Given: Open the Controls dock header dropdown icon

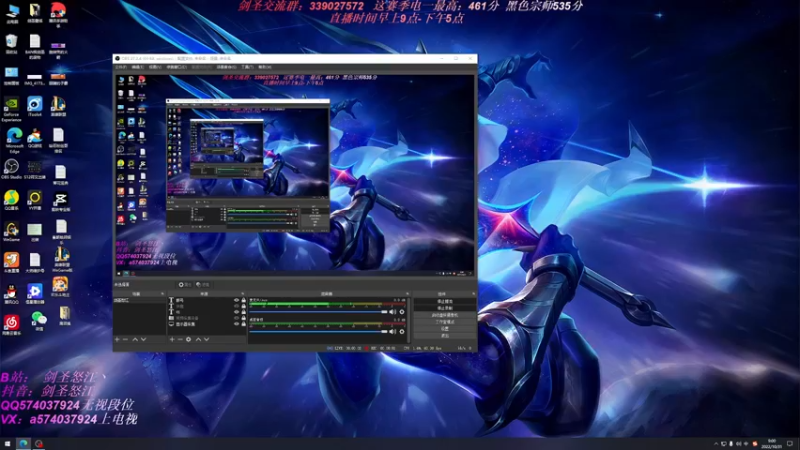Looking at the screenshot, I should 473,294.
